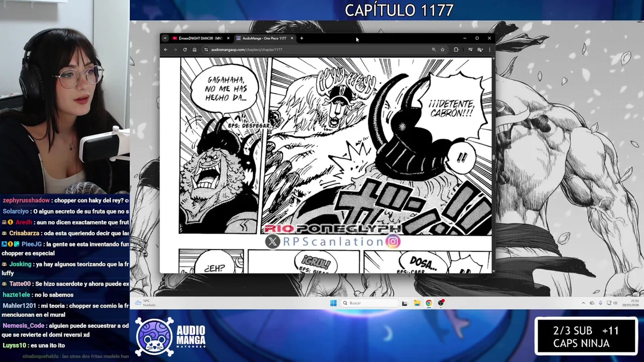This screenshot has width=644, height=362.
Task: Click chat username Nemesis_Code
Action: [x=23, y=326]
